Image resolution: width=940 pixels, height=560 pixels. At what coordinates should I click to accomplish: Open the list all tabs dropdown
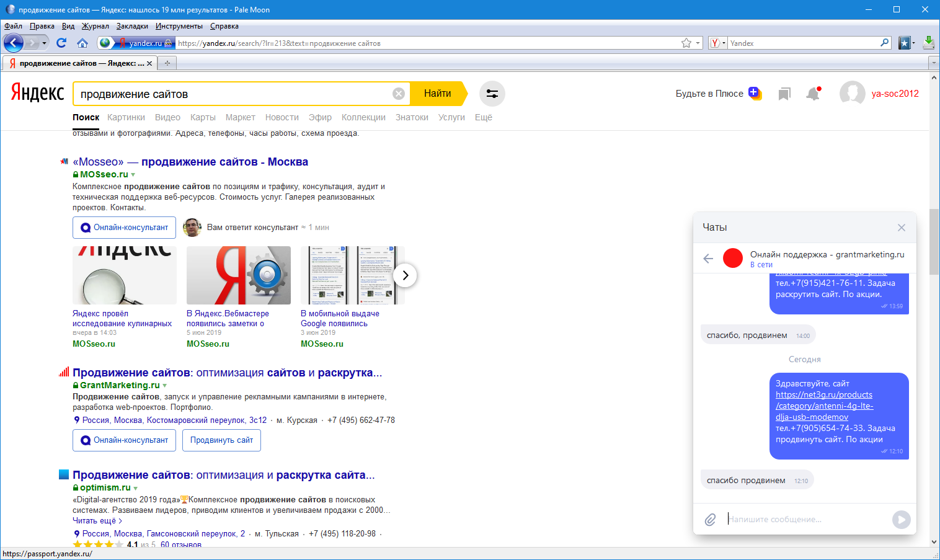(933, 63)
